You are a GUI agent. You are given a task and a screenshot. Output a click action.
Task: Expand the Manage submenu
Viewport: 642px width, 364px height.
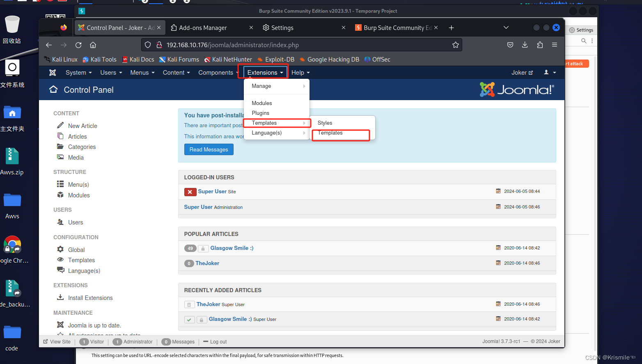tap(277, 86)
